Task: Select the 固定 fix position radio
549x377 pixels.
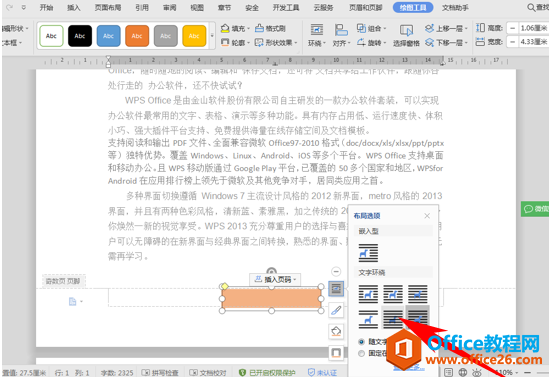Action: [361, 354]
